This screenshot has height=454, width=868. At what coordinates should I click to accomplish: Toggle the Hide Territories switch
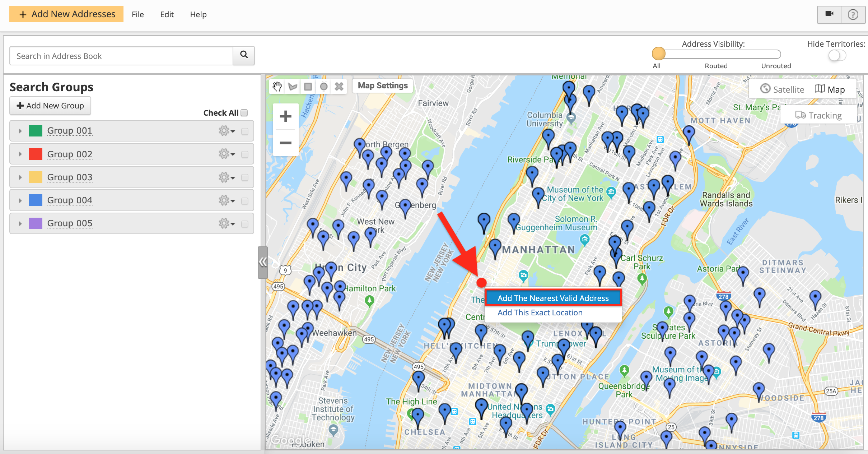[837, 56]
